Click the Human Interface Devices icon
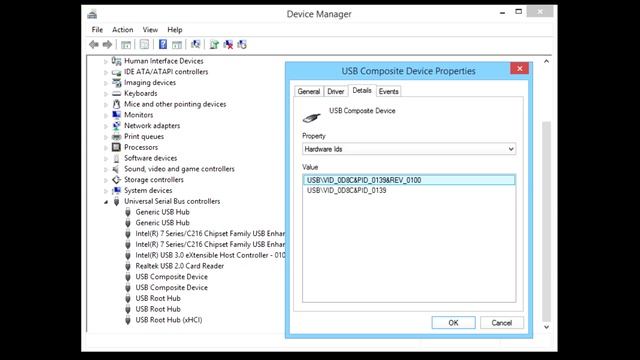Viewport: 640px width, 360px height. (x=116, y=61)
